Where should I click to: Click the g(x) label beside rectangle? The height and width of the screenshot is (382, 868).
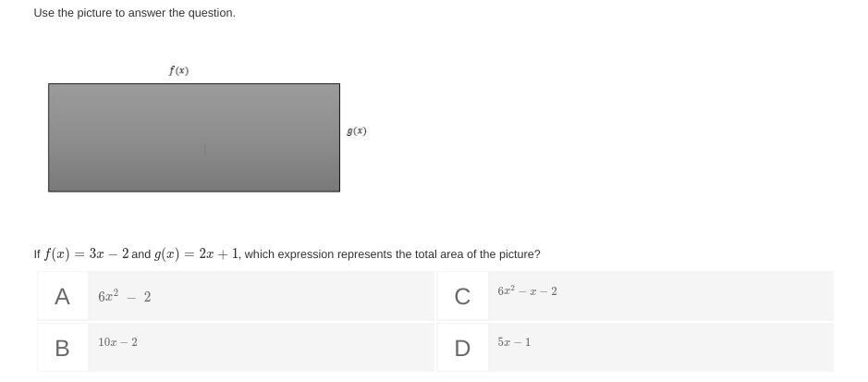point(357,131)
